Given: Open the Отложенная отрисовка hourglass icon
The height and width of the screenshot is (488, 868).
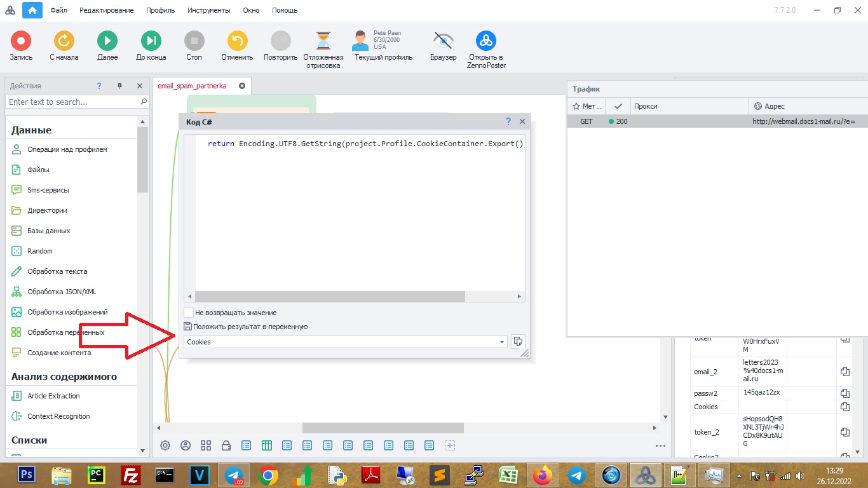Looking at the screenshot, I should pos(324,41).
